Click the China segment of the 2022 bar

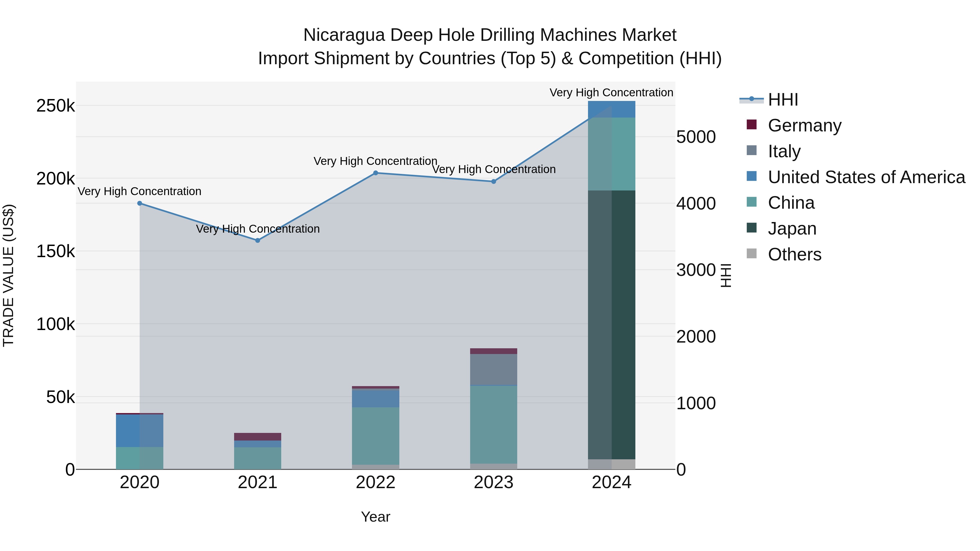point(375,436)
